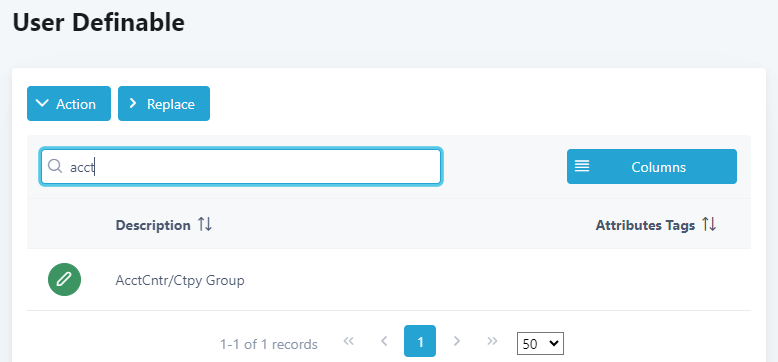Sort by Attributes Tags using arrows icon
The width and height of the screenshot is (778, 362).
click(x=710, y=225)
